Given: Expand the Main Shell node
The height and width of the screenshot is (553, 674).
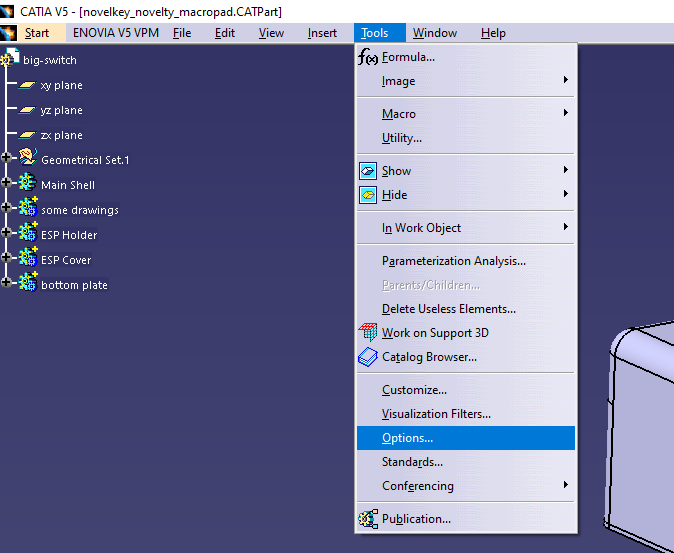Looking at the screenshot, I should click(x=6, y=182).
